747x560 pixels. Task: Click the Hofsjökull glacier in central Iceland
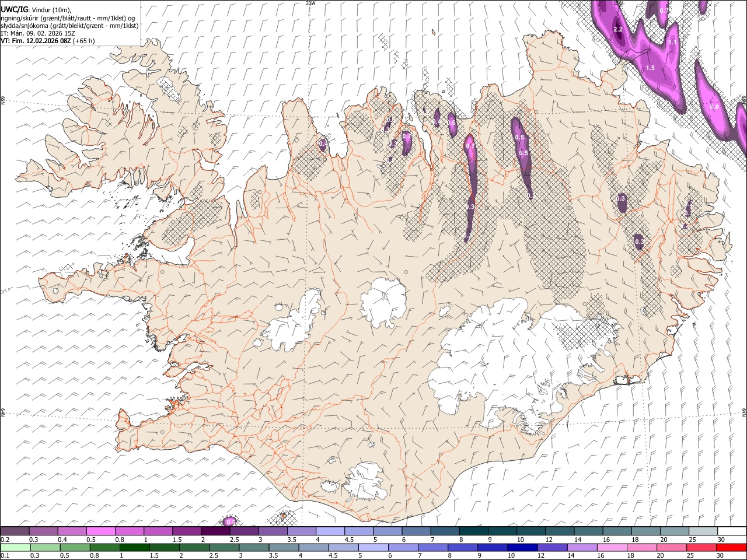(383, 302)
